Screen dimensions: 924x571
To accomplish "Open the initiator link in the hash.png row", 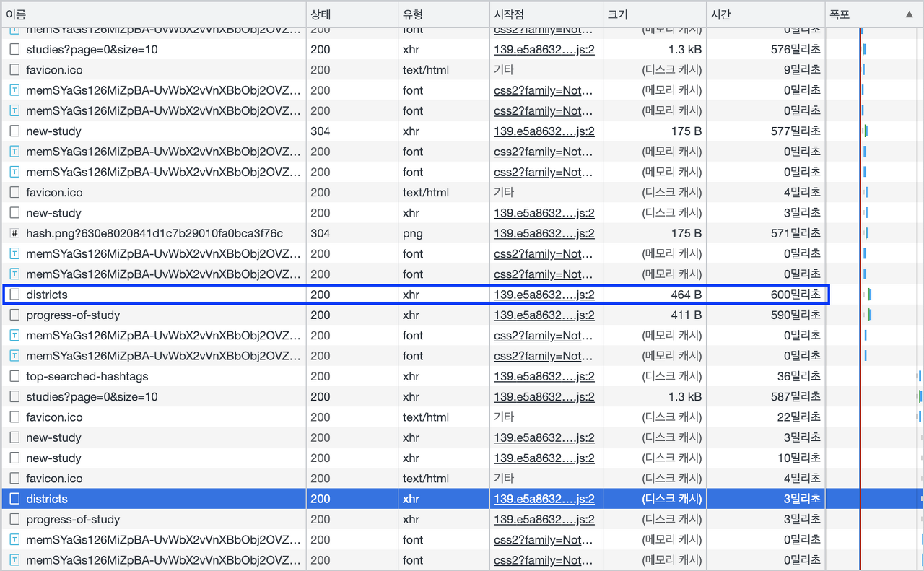I will coord(544,234).
